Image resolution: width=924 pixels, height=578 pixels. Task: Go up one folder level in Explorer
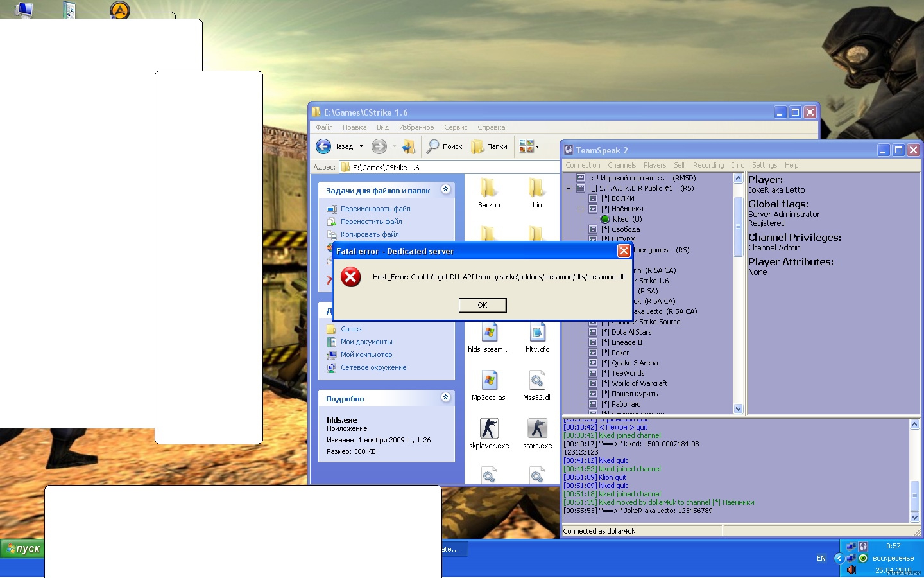409,146
